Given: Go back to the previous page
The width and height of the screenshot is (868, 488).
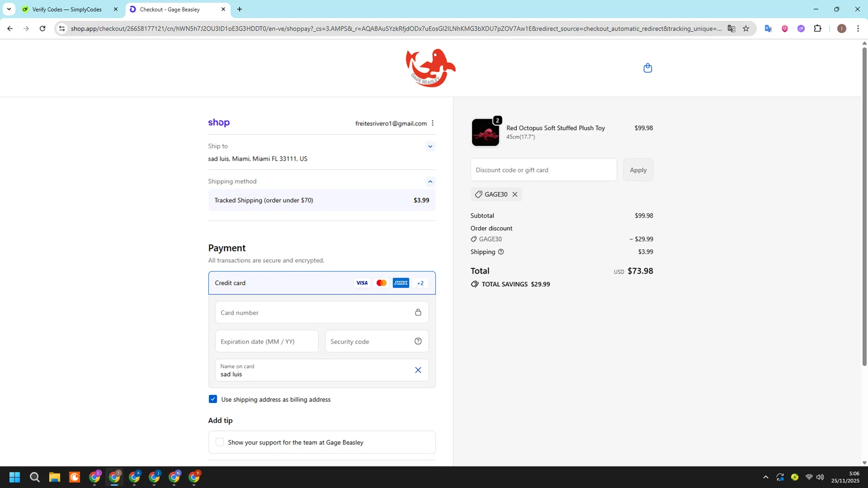Looking at the screenshot, I should tap(10, 28).
